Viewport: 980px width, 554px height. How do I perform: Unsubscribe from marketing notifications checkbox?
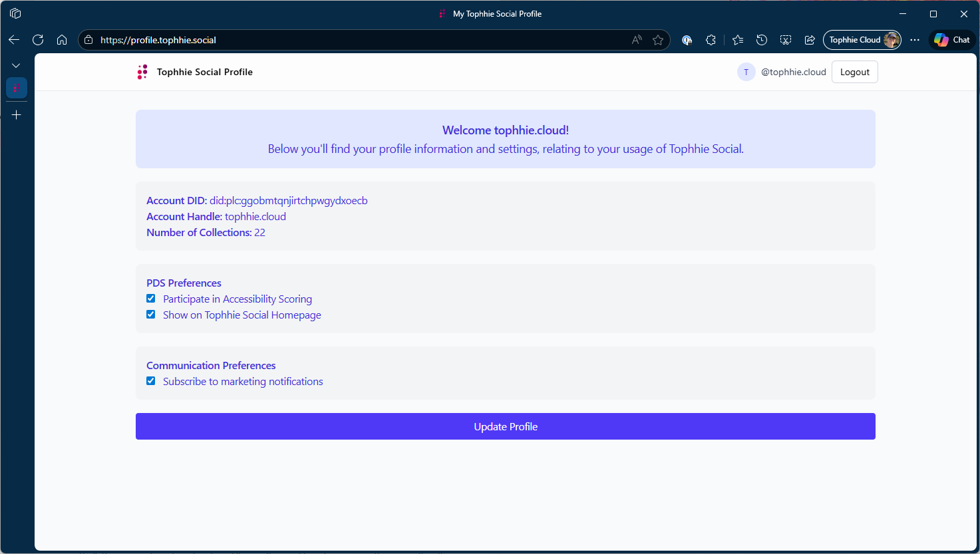click(151, 381)
